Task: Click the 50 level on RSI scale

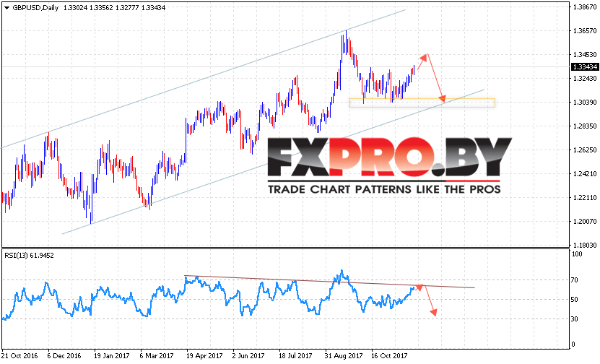Action: click(x=574, y=299)
